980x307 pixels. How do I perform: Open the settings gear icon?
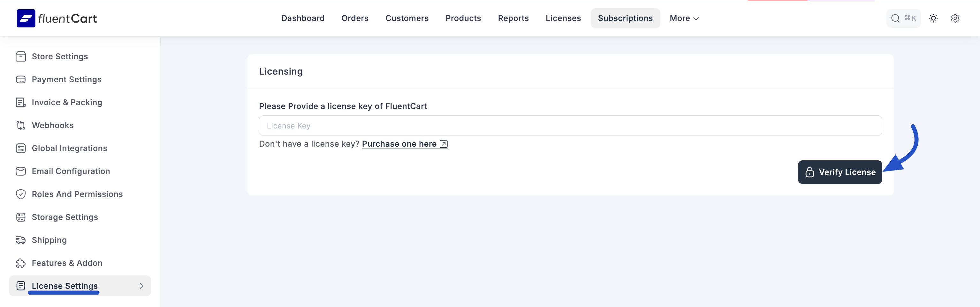(955, 18)
